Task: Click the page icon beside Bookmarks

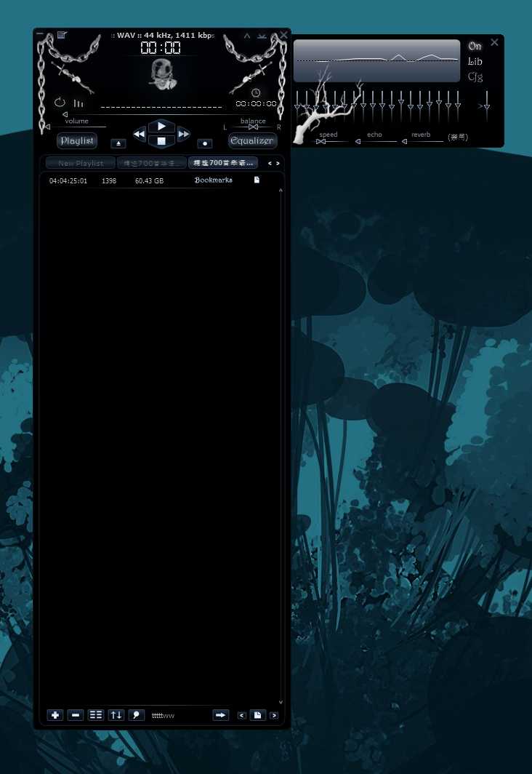Action: pos(257,180)
